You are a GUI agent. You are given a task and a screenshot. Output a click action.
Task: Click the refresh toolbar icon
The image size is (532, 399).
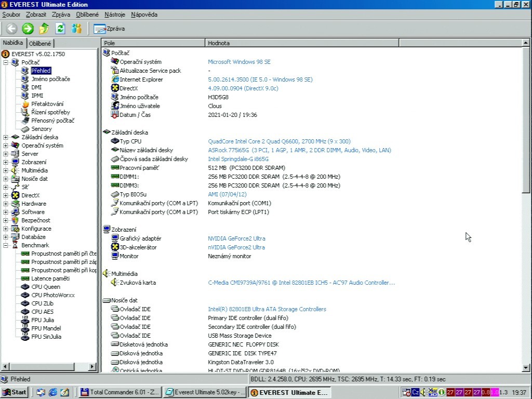click(60, 29)
